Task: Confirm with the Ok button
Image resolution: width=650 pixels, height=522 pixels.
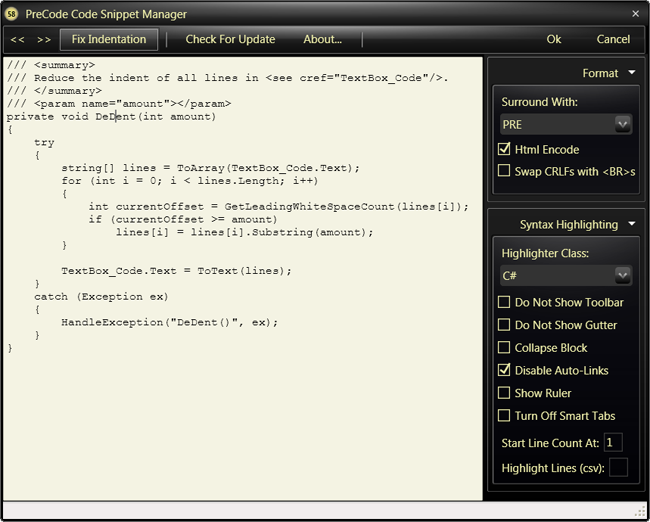Action: (553, 39)
